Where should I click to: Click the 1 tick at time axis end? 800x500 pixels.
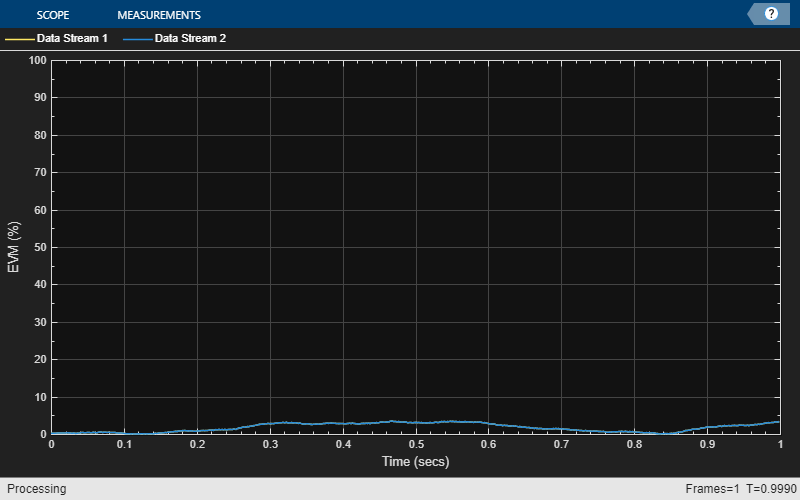[779, 445]
